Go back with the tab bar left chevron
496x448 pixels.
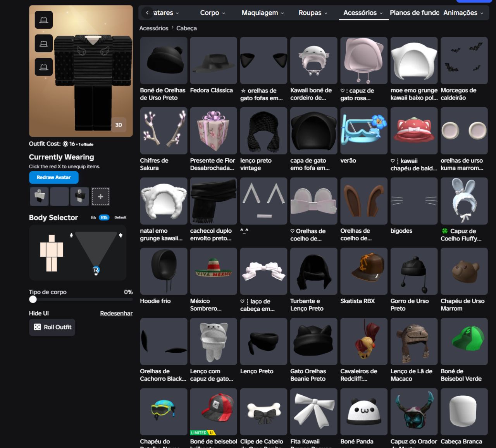147,13
